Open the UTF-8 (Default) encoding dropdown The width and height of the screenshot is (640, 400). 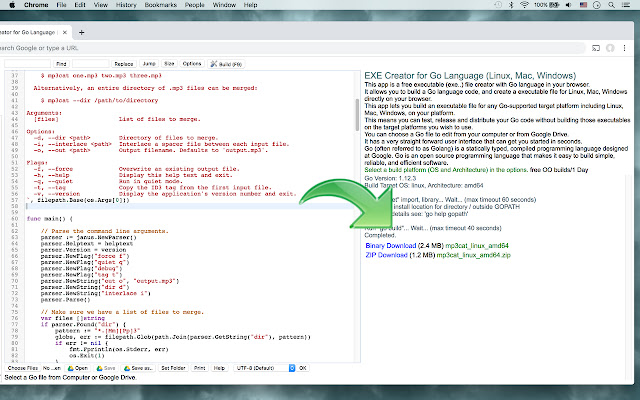[x=264, y=368]
